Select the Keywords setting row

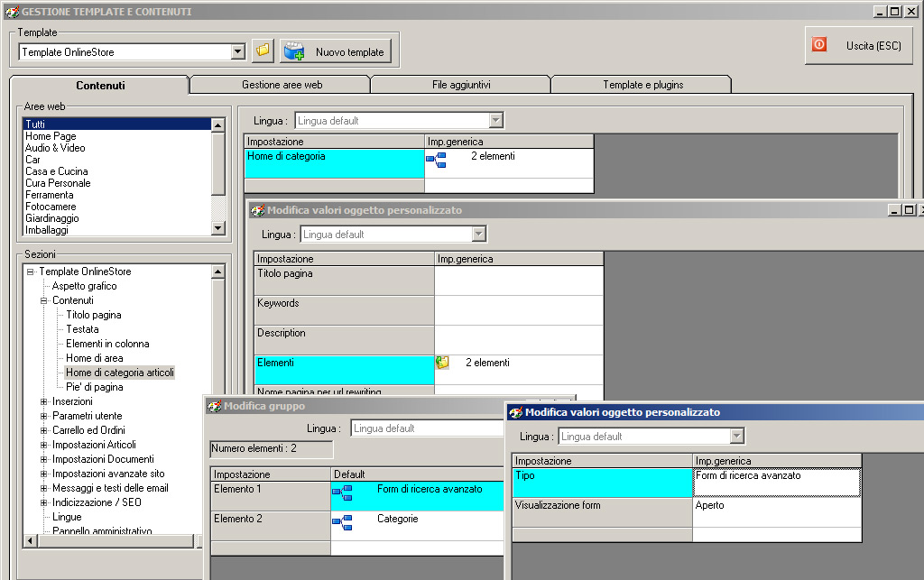point(344,310)
